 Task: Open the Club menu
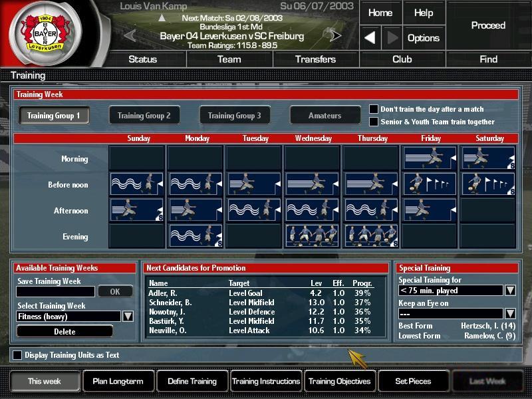(x=402, y=59)
